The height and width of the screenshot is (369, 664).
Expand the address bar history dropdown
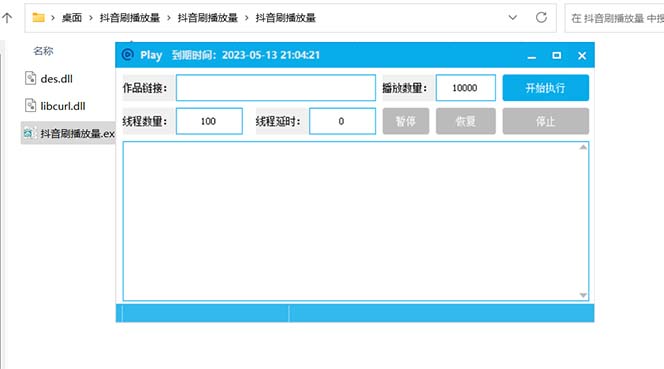coord(512,17)
